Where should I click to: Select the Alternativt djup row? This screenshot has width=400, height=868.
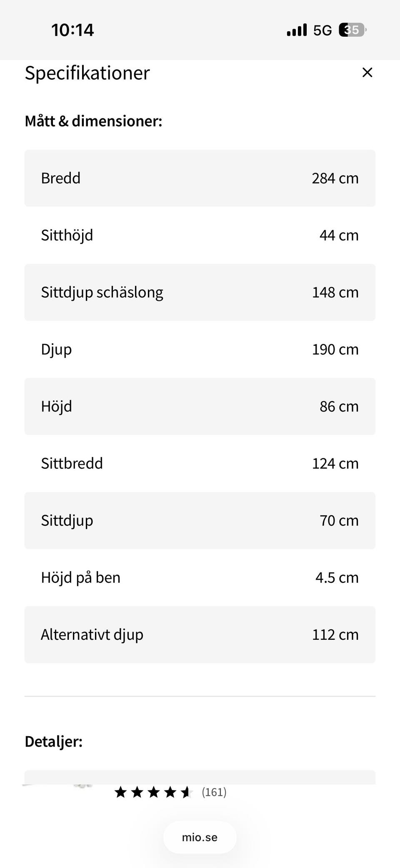pos(200,634)
